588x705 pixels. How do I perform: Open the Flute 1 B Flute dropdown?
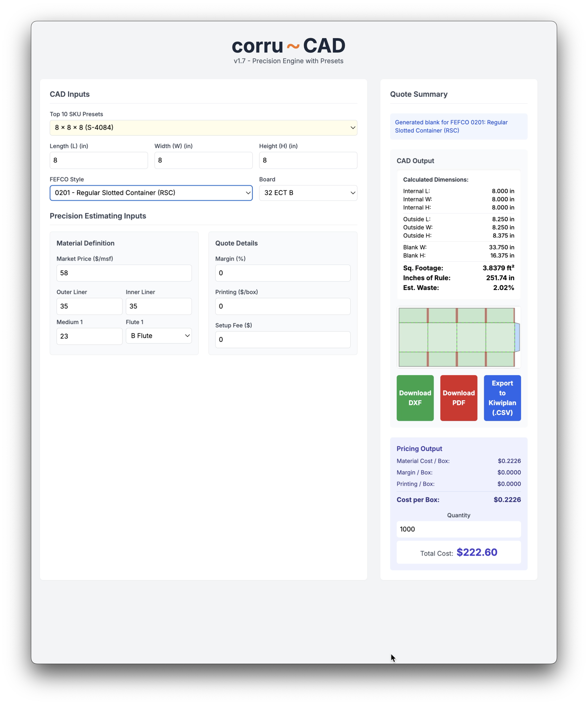coord(159,336)
